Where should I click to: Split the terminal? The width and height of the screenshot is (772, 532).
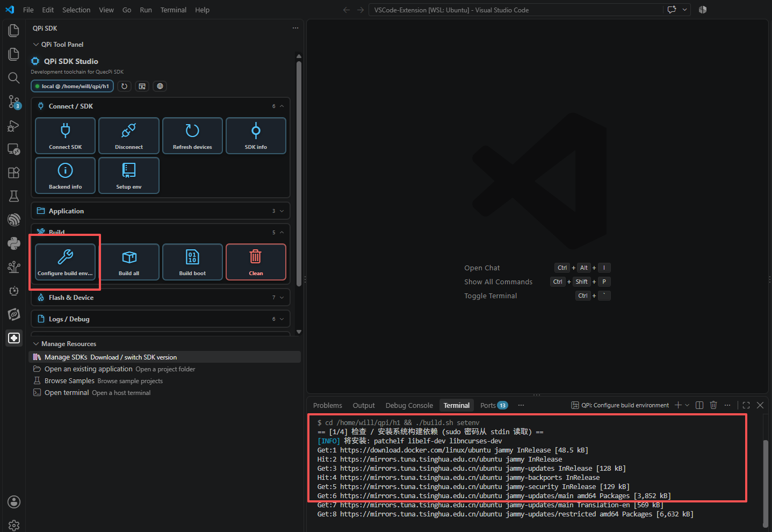(699, 405)
